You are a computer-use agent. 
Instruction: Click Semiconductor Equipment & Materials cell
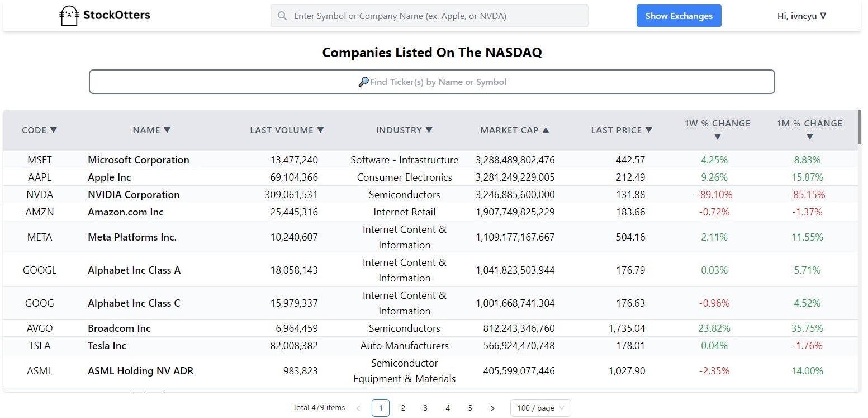405,371
